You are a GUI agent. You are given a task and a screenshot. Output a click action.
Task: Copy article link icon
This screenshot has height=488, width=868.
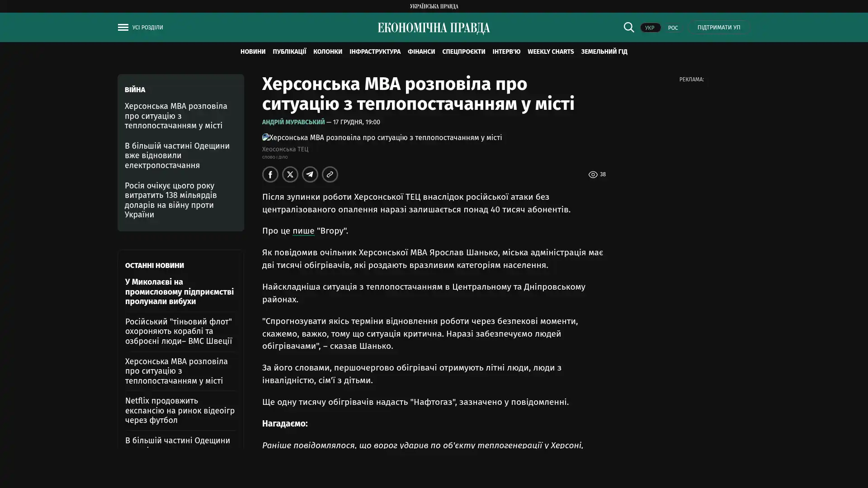(x=330, y=174)
